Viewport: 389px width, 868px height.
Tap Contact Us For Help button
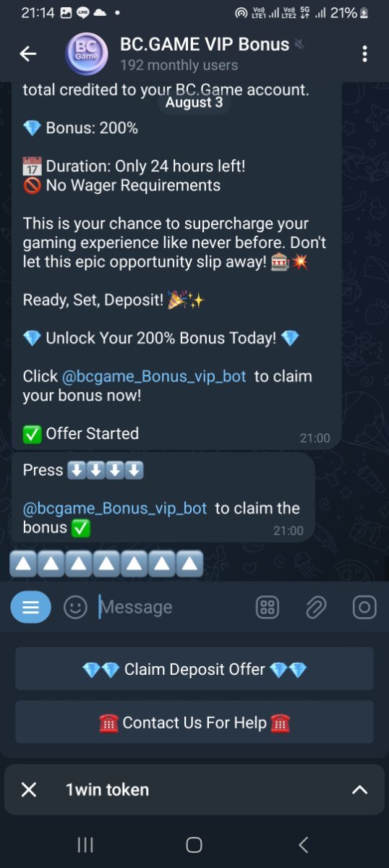point(194,723)
